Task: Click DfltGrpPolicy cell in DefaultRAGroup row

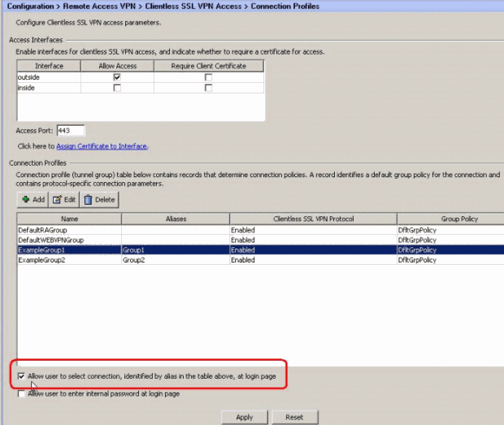Action: click(x=450, y=230)
